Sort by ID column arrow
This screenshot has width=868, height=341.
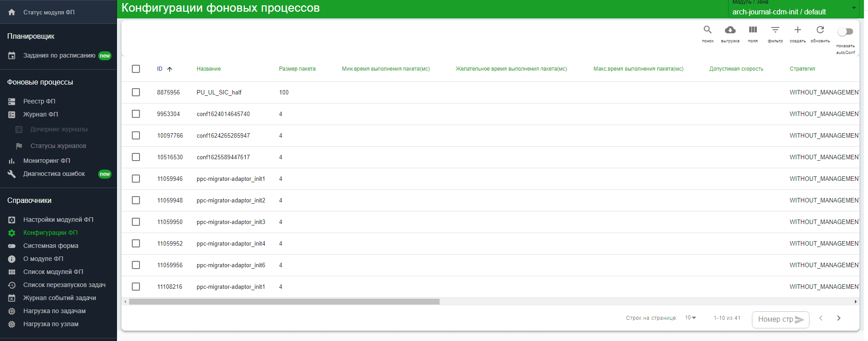[170, 69]
